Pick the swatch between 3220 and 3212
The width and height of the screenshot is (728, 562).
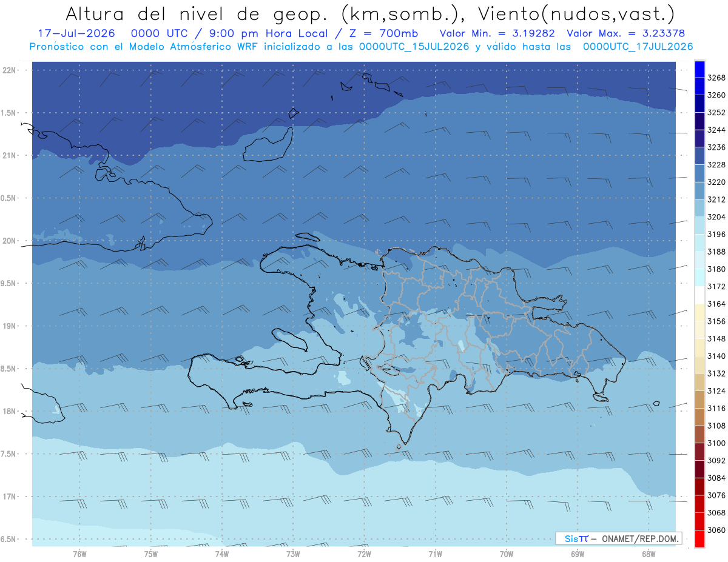pos(699,190)
